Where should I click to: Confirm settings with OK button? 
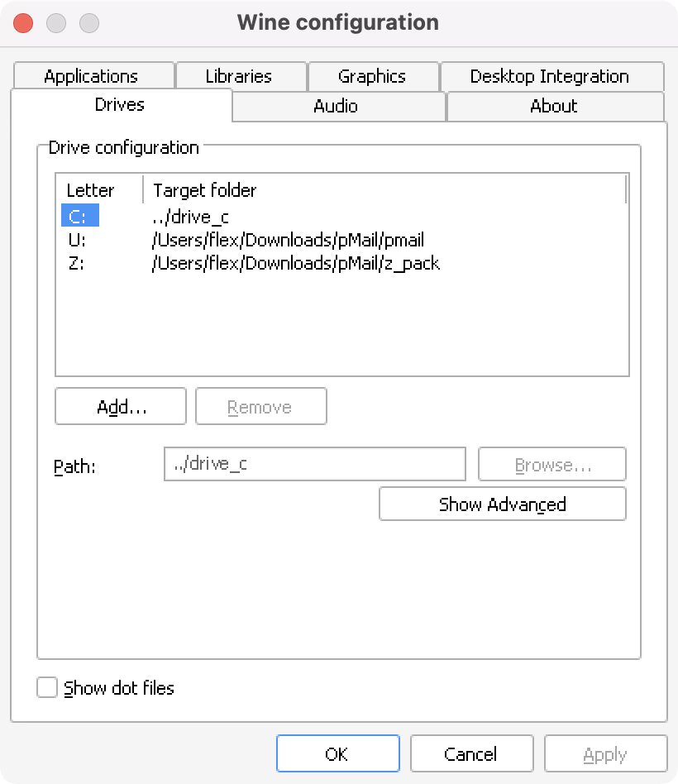(338, 753)
